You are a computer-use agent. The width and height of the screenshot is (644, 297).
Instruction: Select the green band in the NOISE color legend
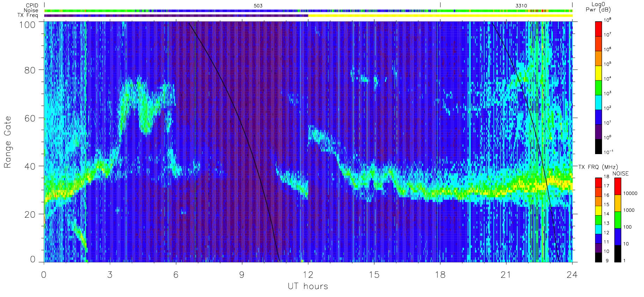pyautogui.click(x=617, y=220)
